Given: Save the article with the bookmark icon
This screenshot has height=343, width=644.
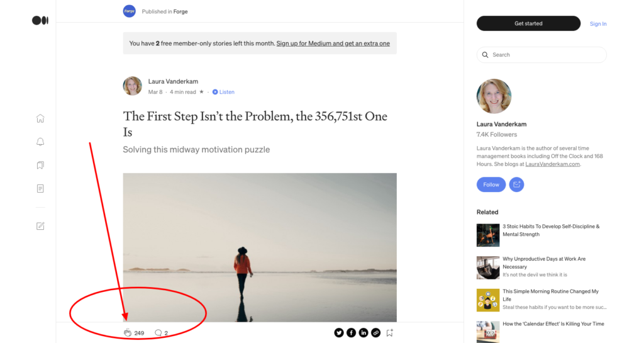Looking at the screenshot, I should tap(390, 333).
